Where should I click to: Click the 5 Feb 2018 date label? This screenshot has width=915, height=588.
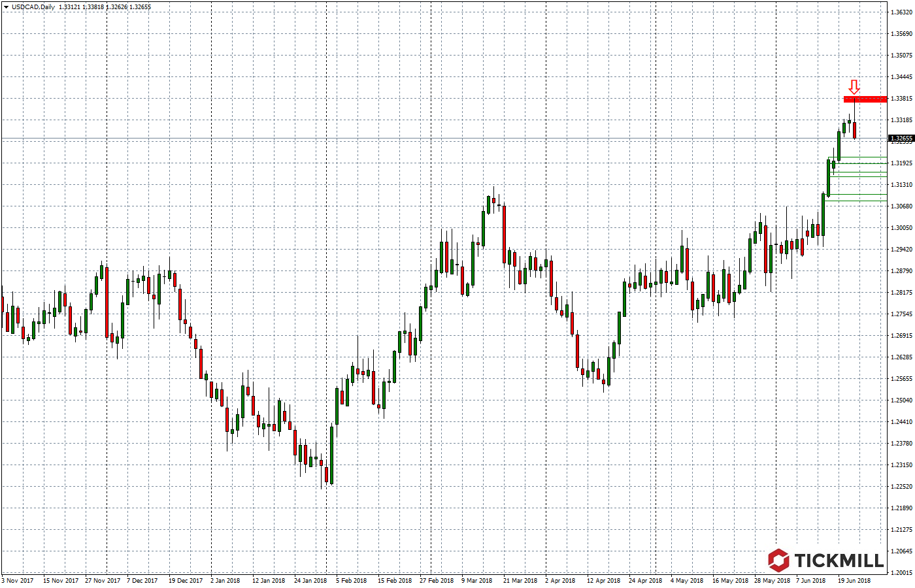(352, 580)
